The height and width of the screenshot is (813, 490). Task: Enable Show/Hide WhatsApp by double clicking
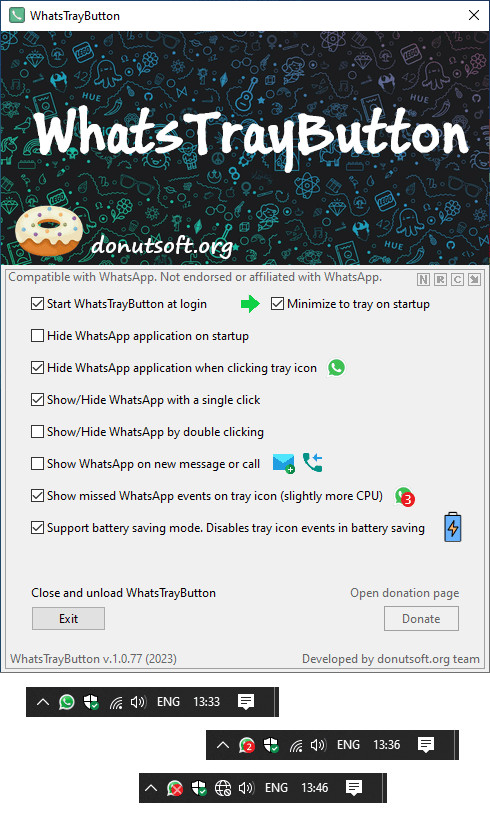pos(37,432)
